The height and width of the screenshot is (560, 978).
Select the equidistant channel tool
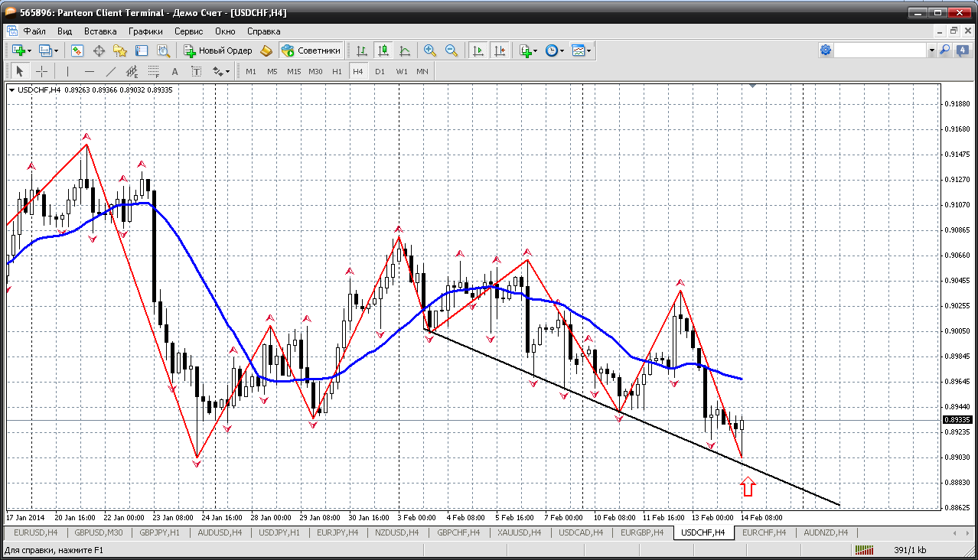tap(132, 71)
